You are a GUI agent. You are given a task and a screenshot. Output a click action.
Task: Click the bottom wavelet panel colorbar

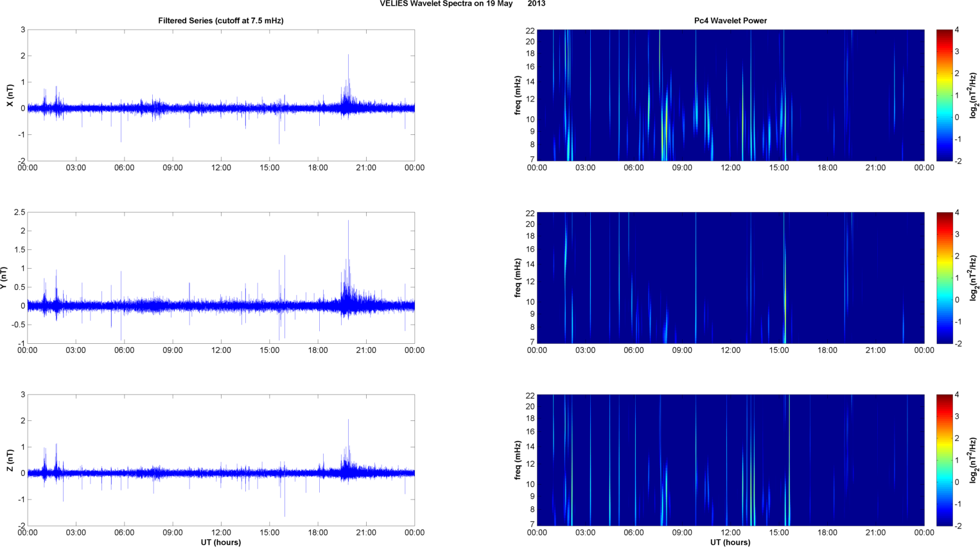tap(944, 460)
